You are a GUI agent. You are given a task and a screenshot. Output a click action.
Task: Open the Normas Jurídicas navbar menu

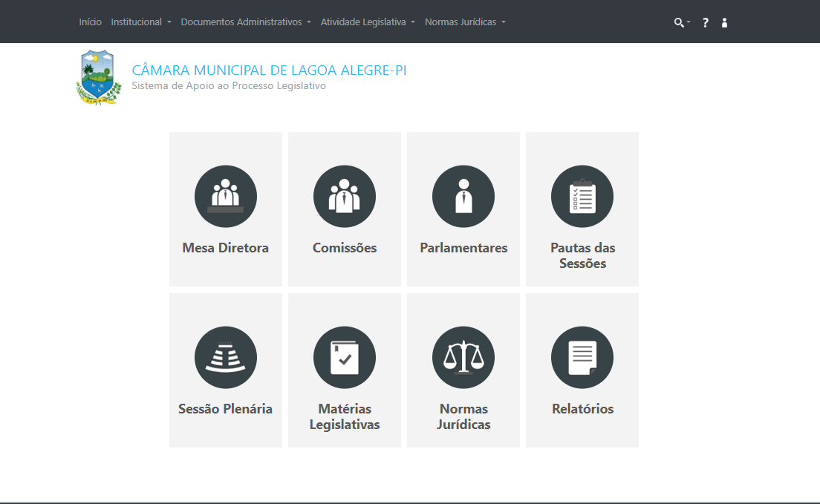(465, 22)
